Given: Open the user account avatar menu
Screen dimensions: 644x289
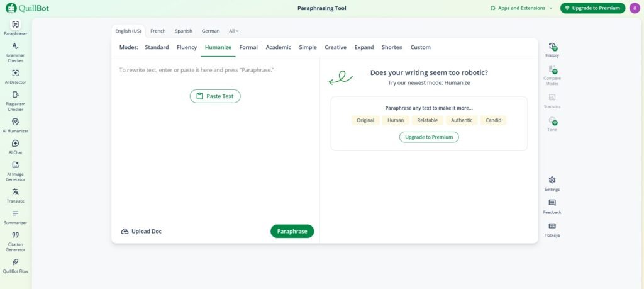Looking at the screenshot, I should pos(634,8).
